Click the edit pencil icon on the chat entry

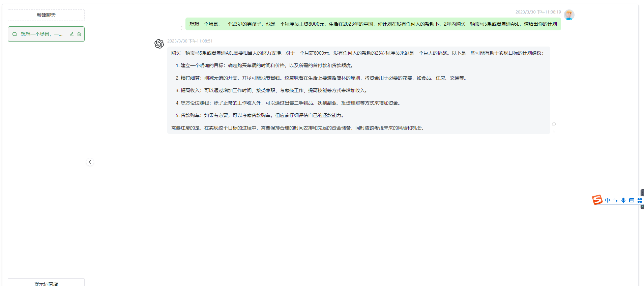(71, 34)
